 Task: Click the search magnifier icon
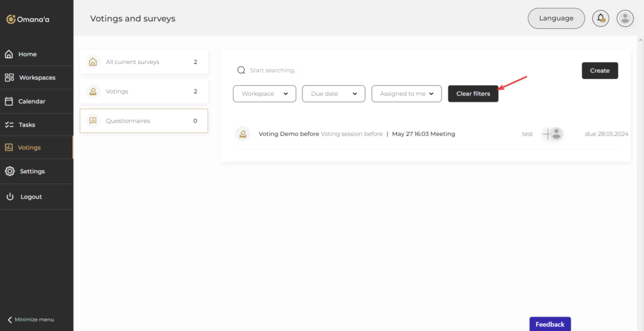pos(241,70)
